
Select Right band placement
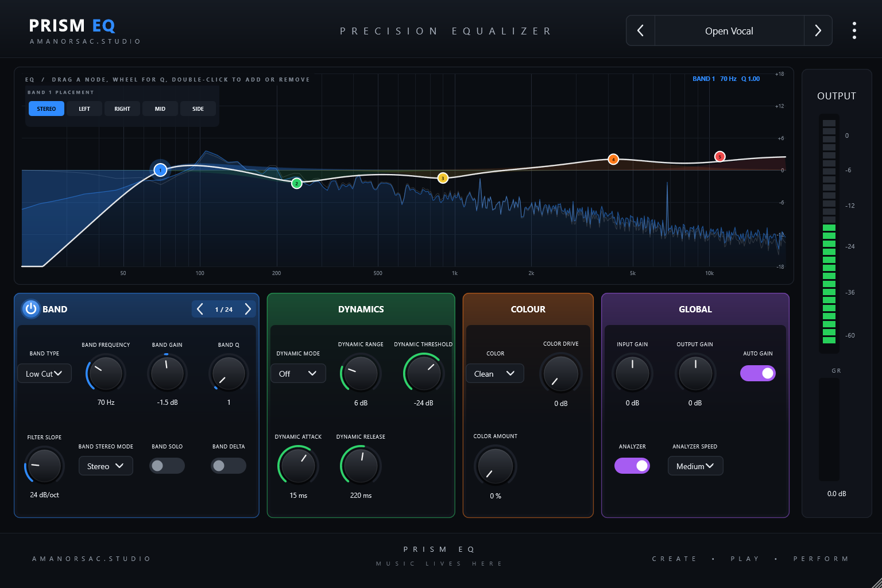(x=122, y=109)
